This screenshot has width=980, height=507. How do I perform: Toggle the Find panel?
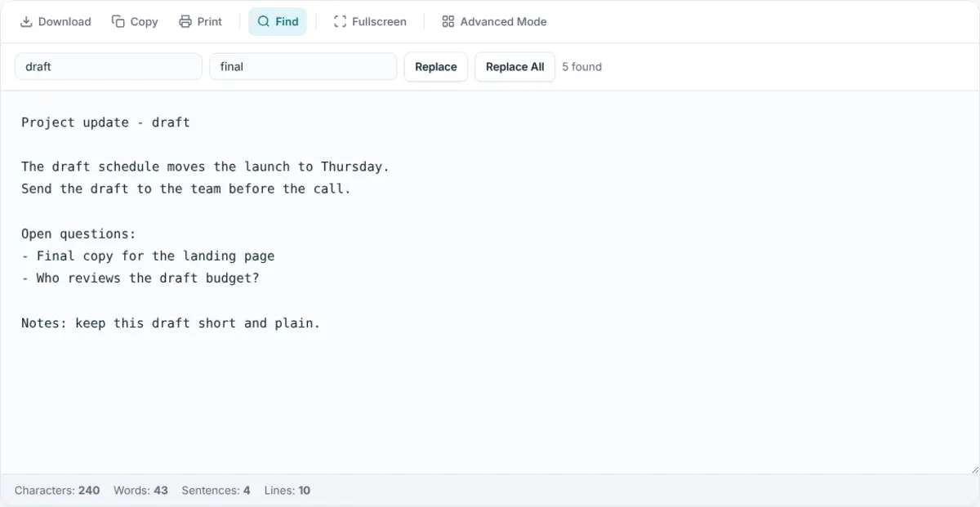tap(278, 21)
